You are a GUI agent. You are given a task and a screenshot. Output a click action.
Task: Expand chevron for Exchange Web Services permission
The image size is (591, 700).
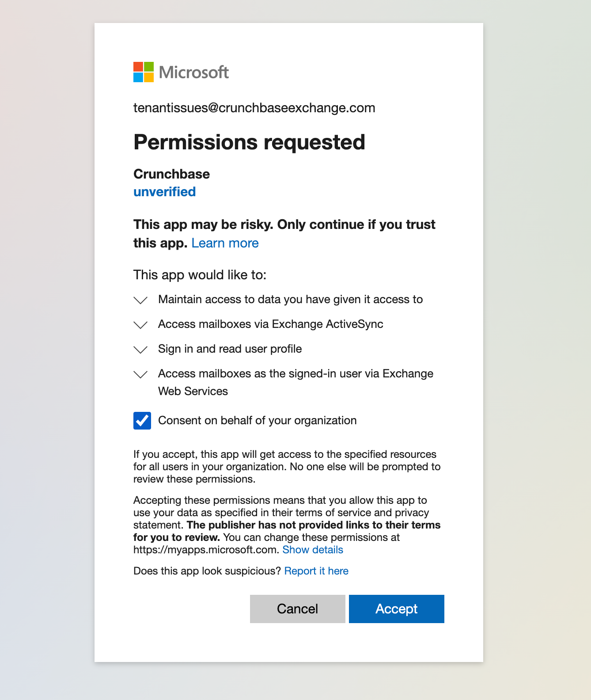[140, 374]
